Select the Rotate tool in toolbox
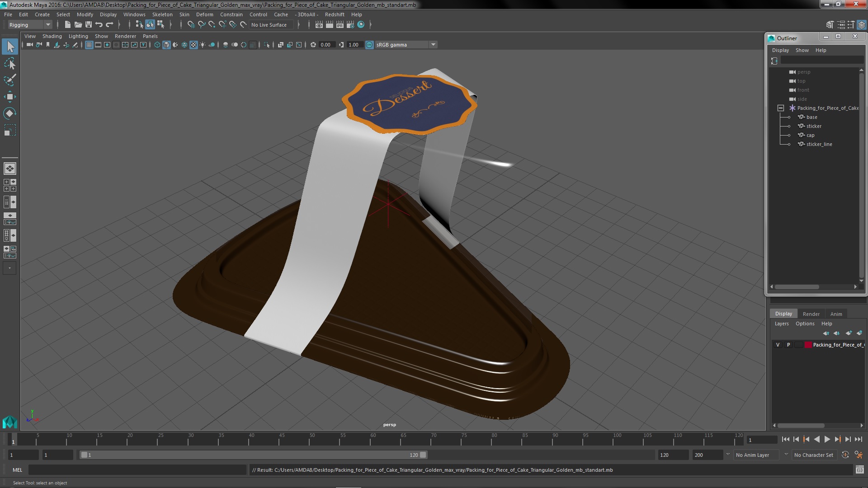 pos(9,113)
